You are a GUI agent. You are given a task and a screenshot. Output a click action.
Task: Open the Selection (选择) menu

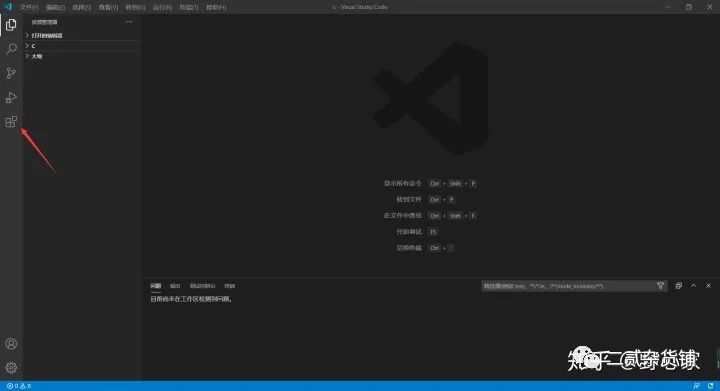tap(81, 7)
